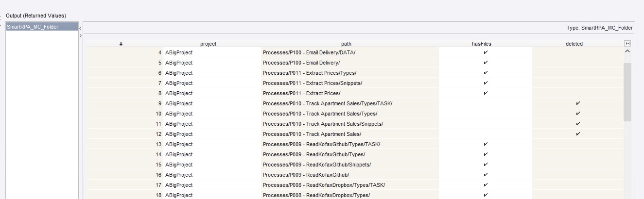The width and height of the screenshot is (644, 199).
Task: Toggle hasFiles checkmark in row 8
Action: click(x=485, y=93)
